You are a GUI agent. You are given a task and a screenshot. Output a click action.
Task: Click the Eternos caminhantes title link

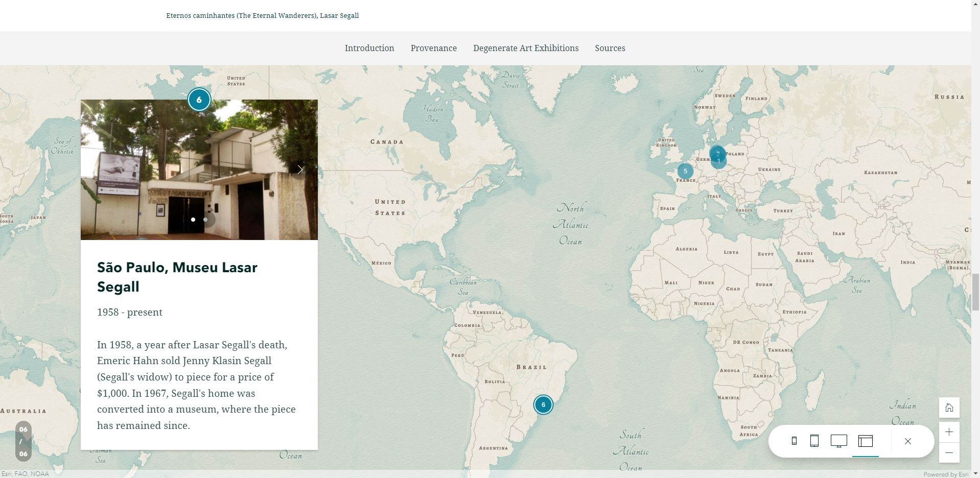[x=263, y=15]
